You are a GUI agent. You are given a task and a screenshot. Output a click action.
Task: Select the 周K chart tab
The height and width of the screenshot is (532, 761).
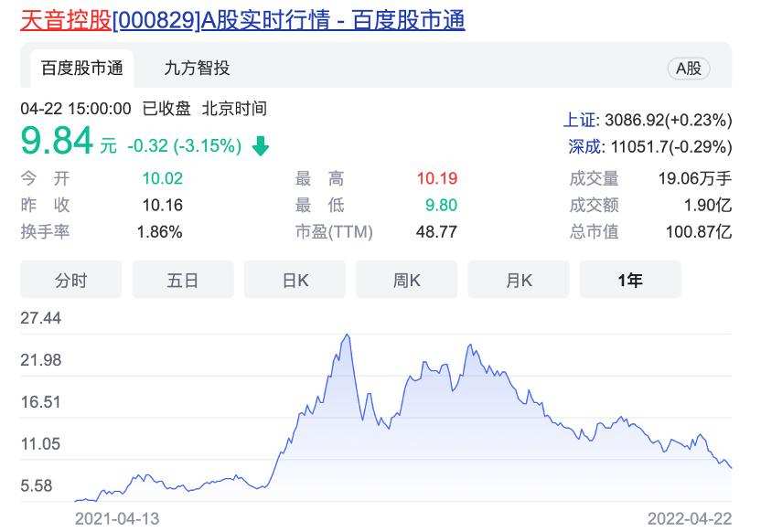(407, 281)
